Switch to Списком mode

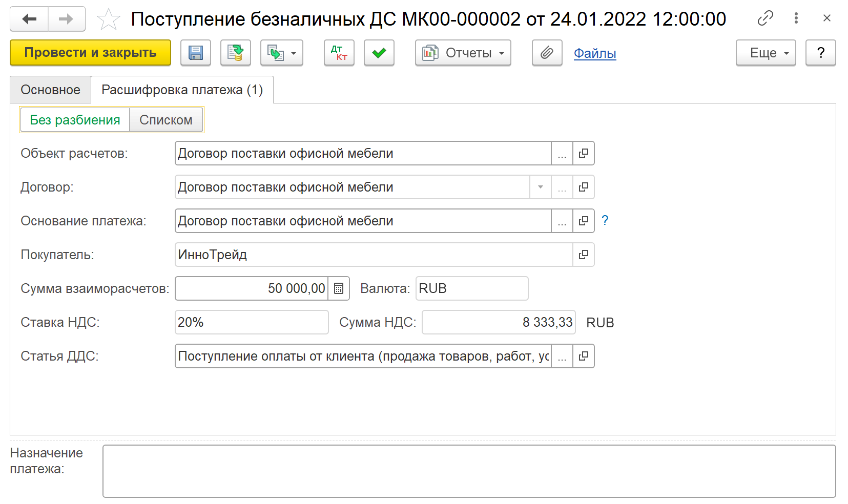166,120
